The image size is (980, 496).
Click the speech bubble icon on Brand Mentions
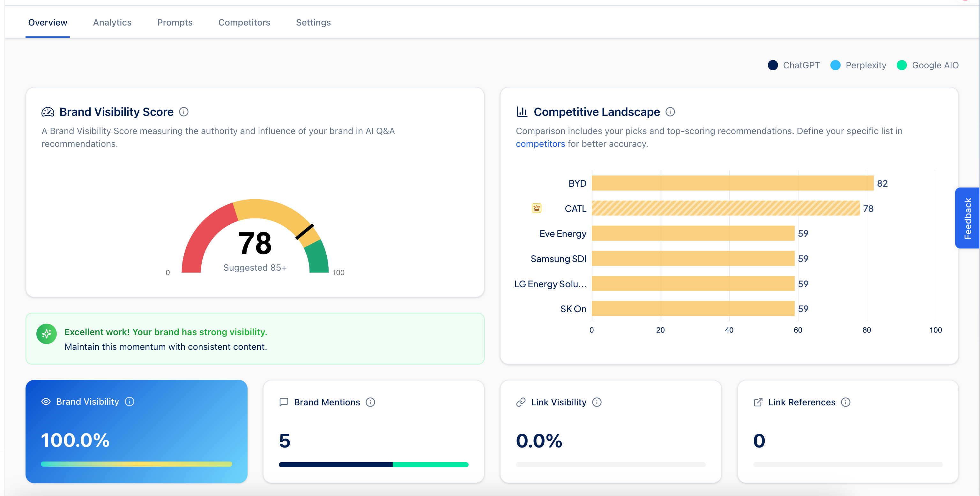tap(284, 402)
